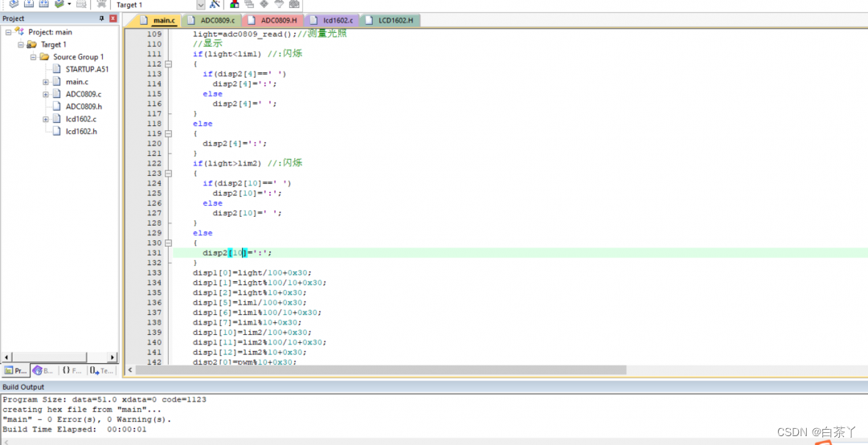Click the Manage multi-project workspace icon
Image resolution: width=868 pixels, height=445 pixels.
tap(250, 4)
